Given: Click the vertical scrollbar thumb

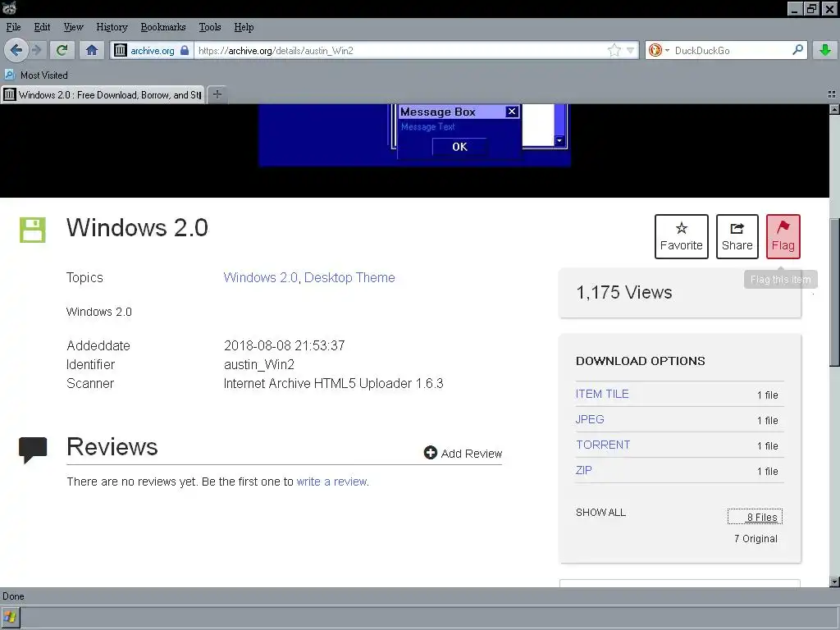Looking at the screenshot, I should (834, 293).
